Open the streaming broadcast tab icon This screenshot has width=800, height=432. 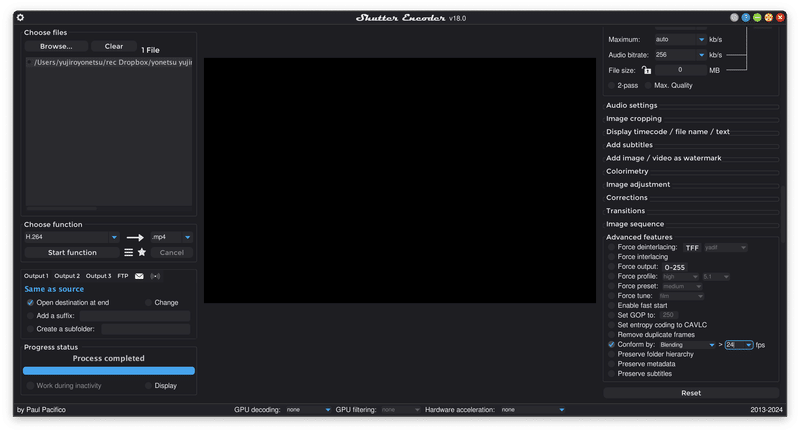click(155, 276)
